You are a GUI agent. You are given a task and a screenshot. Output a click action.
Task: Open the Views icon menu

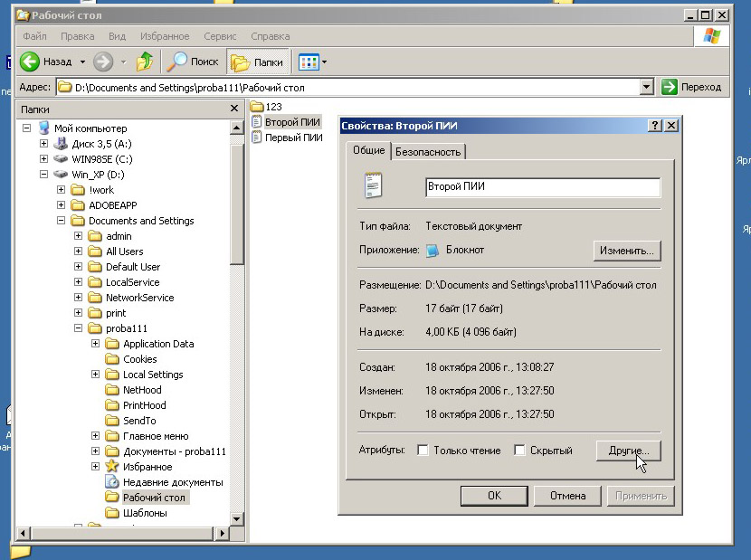click(312, 62)
